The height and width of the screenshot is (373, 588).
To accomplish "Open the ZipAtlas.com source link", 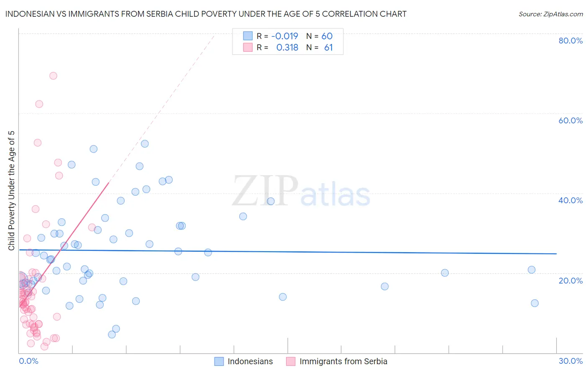I will point(550,14).
